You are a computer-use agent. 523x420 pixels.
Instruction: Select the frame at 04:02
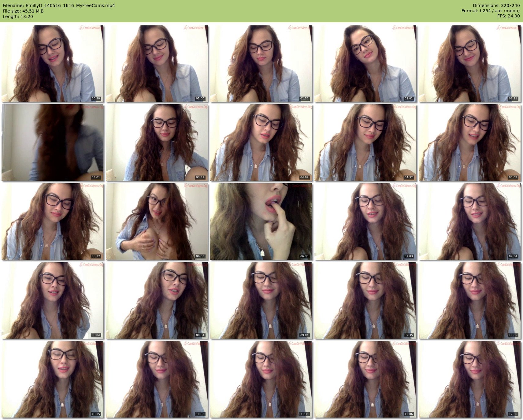pyautogui.click(x=261, y=143)
